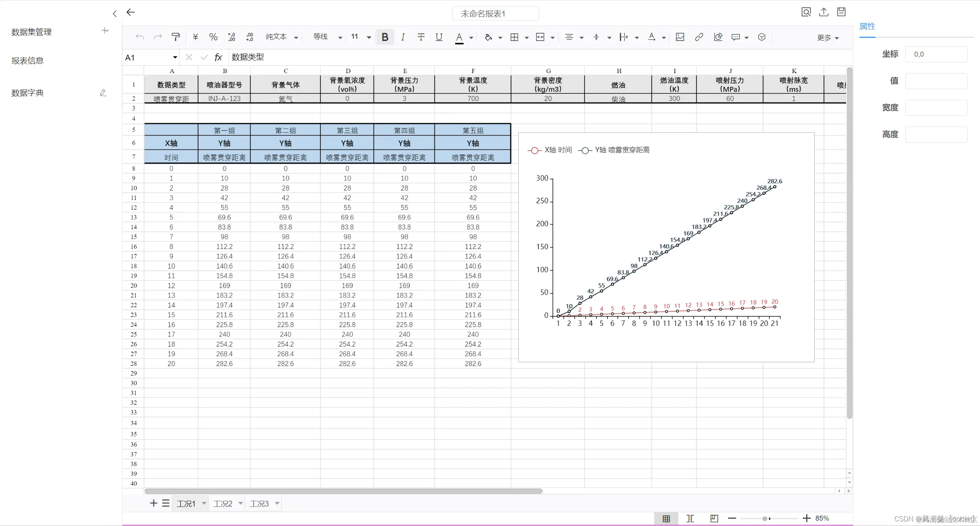Image resolution: width=980 pixels, height=526 pixels.
Task: Toggle underline formatting
Action: (x=439, y=37)
